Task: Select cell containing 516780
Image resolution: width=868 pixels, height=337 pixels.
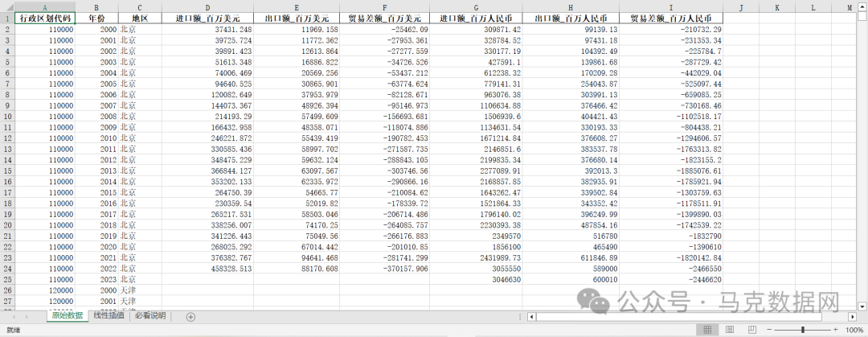Action: point(571,236)
